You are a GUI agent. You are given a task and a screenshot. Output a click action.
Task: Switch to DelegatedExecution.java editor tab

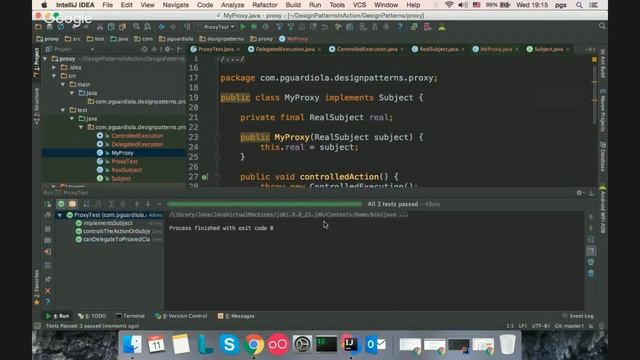285,49
